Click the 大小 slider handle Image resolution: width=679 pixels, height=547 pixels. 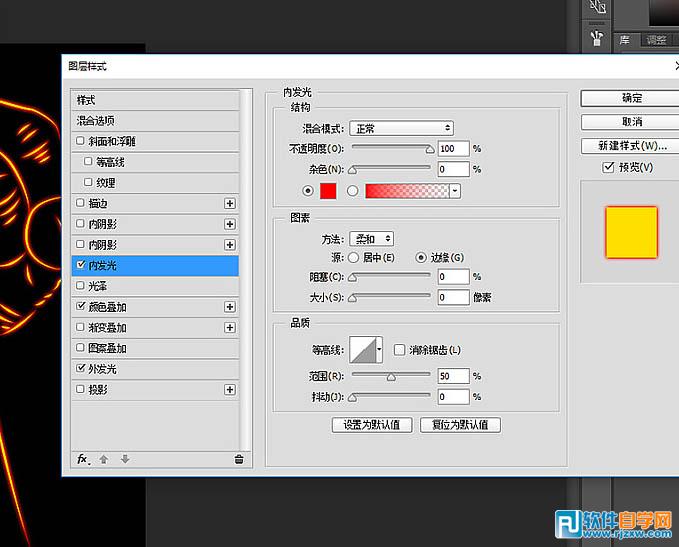click(x=352, y=299)
